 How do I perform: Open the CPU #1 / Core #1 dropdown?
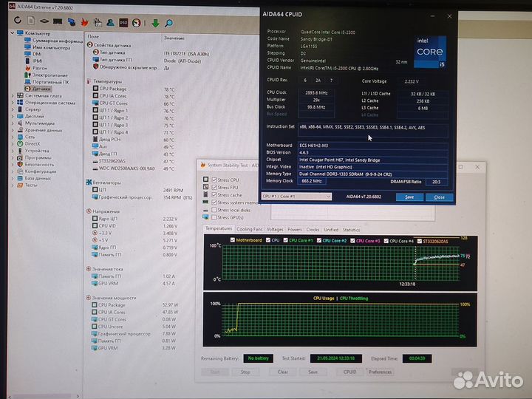296,197
